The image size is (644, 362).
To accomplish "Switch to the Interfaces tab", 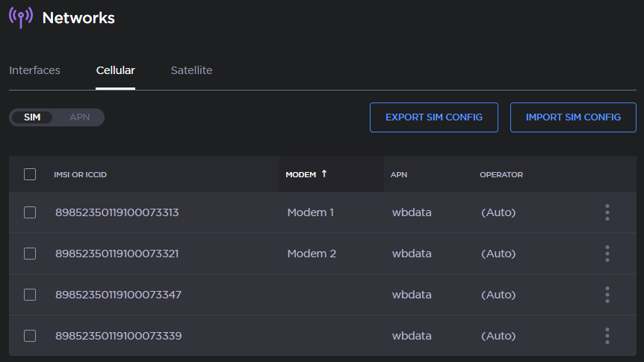I will pos(34,70).
